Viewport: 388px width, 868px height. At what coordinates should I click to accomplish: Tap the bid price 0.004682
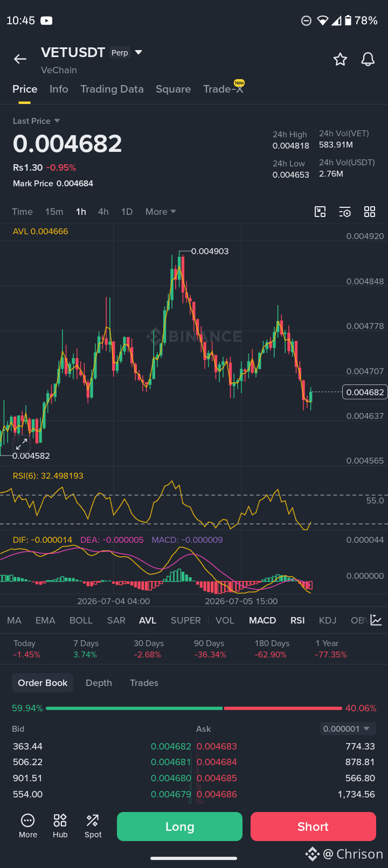[x=171, y=746]
